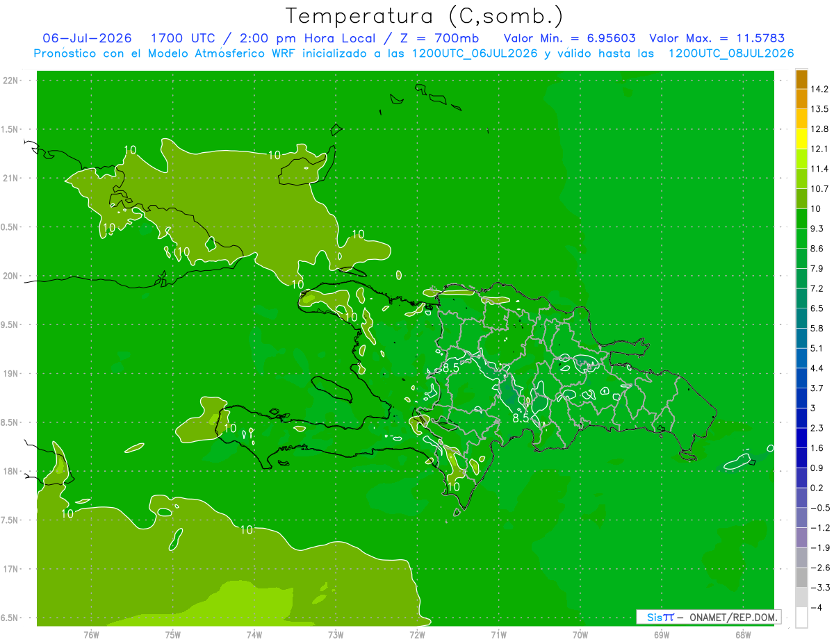Viewport: 834px width, 644px height.
Task: Click the '11.4' color scale value
Action: point(819,169)
